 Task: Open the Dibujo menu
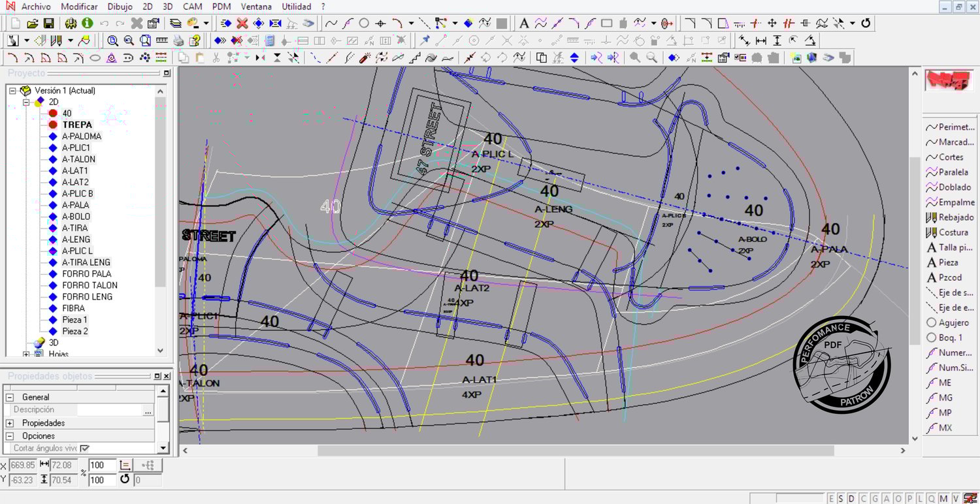(118, 7)
